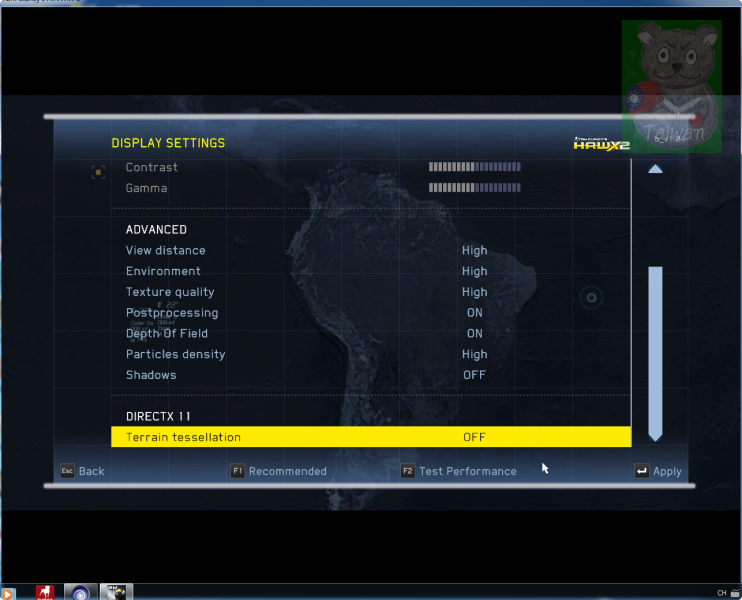Toggle the Postprocessing ON value

(475, 313)
